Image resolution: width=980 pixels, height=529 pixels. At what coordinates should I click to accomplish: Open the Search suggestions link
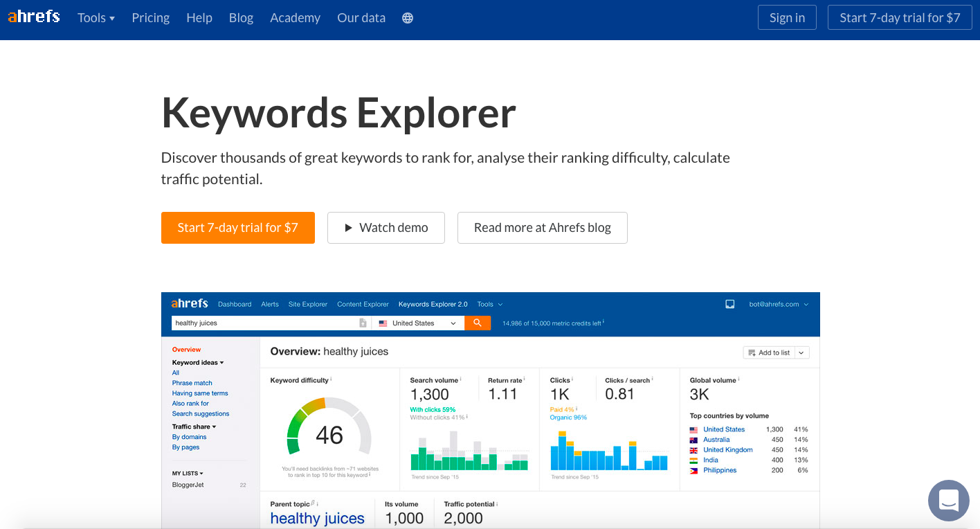click(x=201, y=413)
